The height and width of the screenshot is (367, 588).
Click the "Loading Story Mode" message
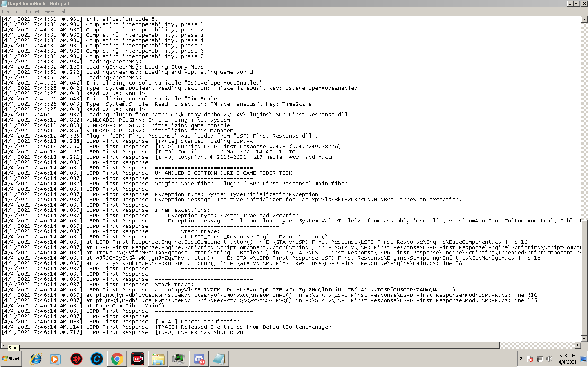(174, 67)
